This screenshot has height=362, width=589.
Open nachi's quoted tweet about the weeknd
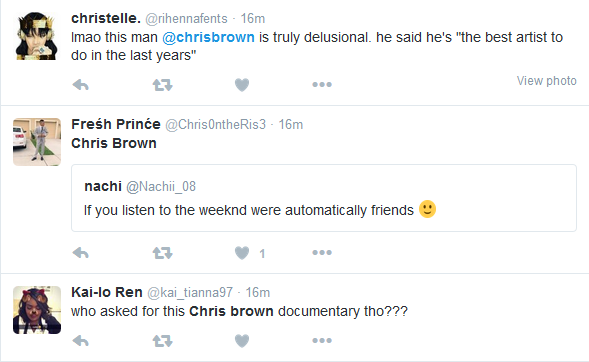(x=324, y=198)
